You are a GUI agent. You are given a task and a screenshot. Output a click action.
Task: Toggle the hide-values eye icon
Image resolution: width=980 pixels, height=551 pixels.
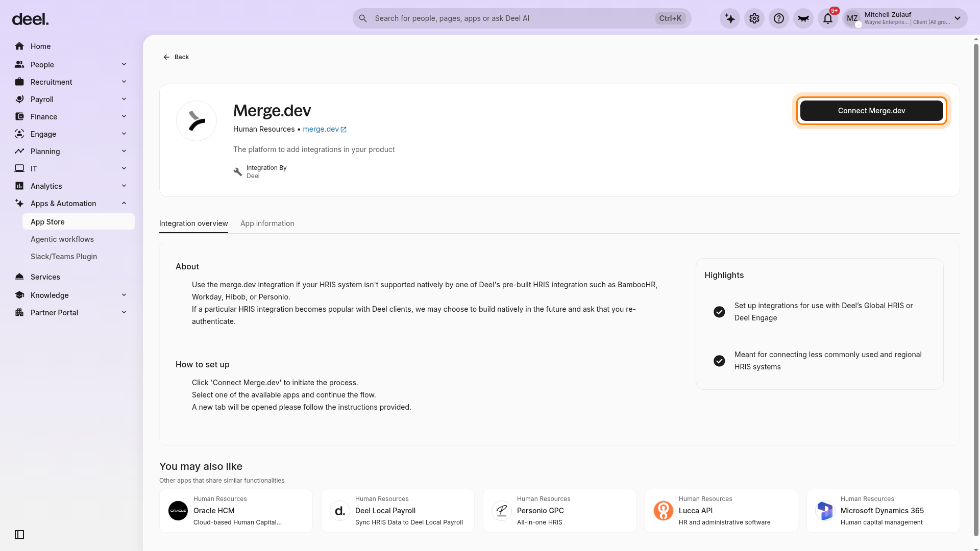tap(803, 18)
